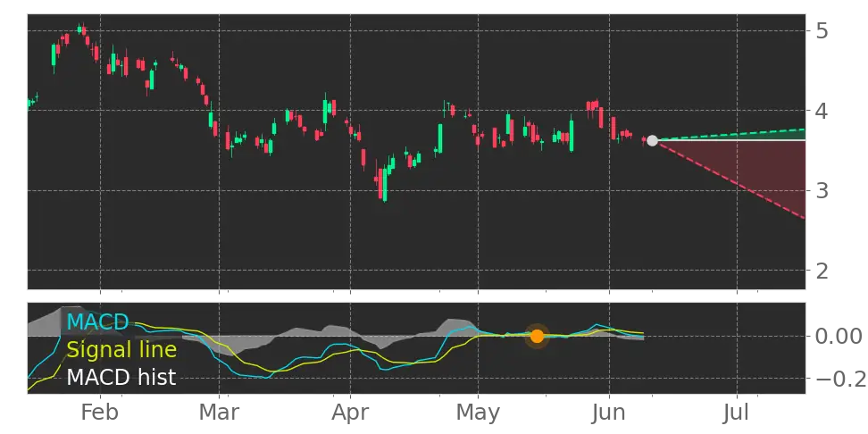The width and height of the screenshot is (868, 434).
Task: Click the 'Apr' month axis label
Action: click(x=350, y=413)
